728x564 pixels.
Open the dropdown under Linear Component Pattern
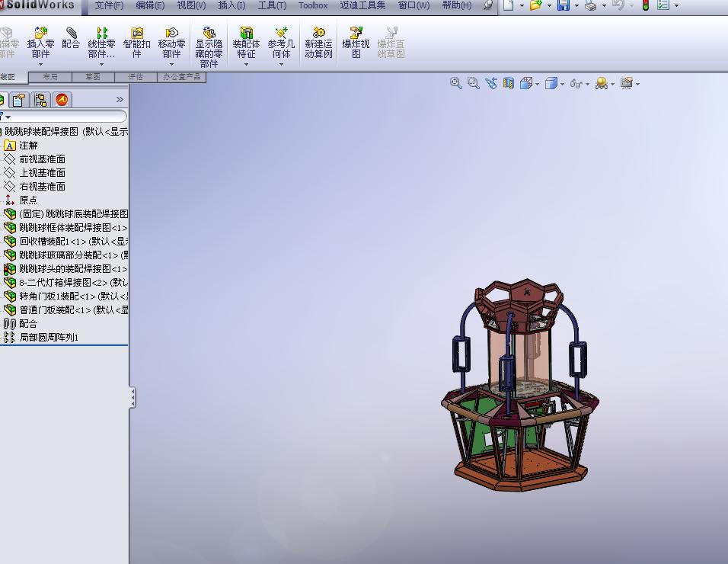click(101, 64)
